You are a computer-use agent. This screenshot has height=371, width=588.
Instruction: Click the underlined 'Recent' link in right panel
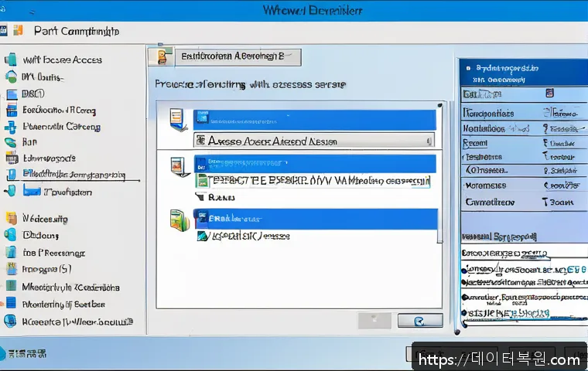pyautogui.click(x=475, y=143)
